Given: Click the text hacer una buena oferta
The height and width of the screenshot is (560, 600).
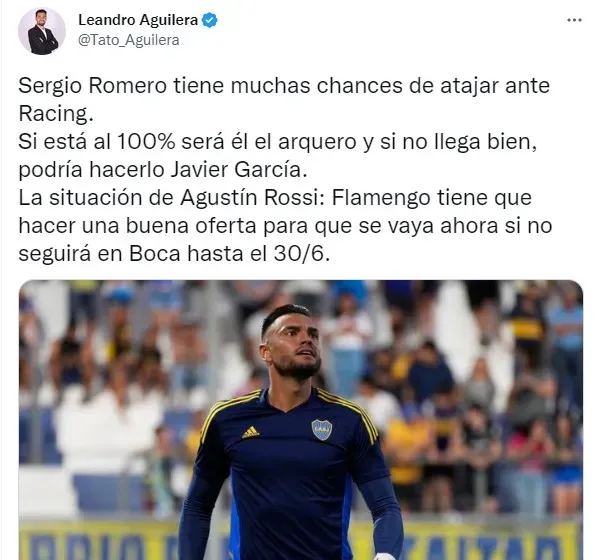Looking at the screenshot, I should pos(137,226).
